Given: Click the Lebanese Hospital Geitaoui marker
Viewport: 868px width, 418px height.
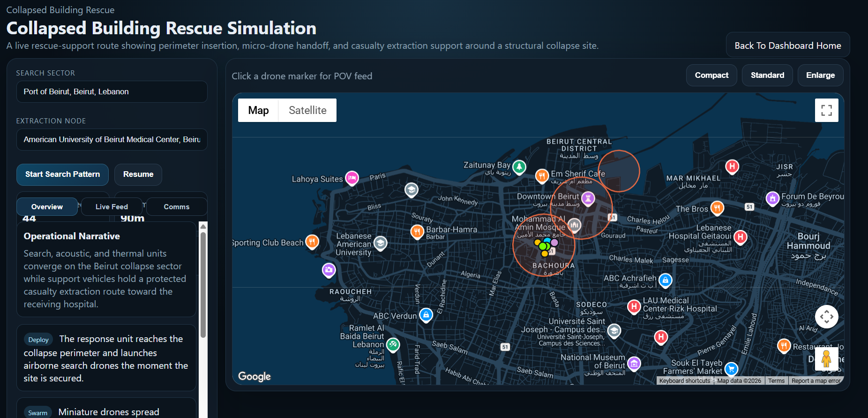Looking at the screenshot, I should 741,237.
